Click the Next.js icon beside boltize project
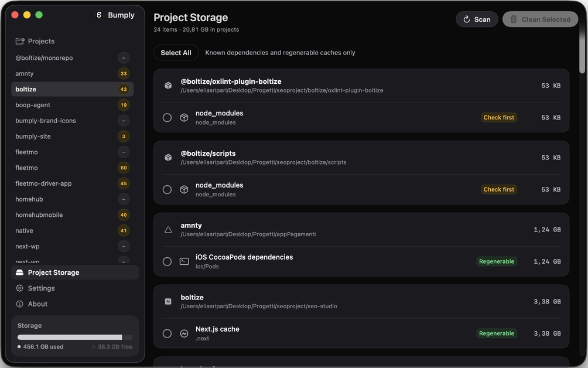The height and width of the screenshot is (368, 588). tap(168, 302)
